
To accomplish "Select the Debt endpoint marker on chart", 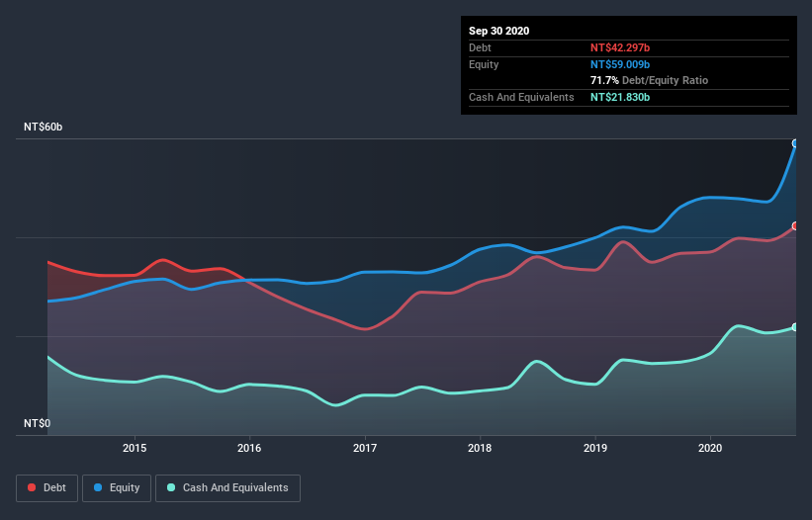I will pos(795,226).
